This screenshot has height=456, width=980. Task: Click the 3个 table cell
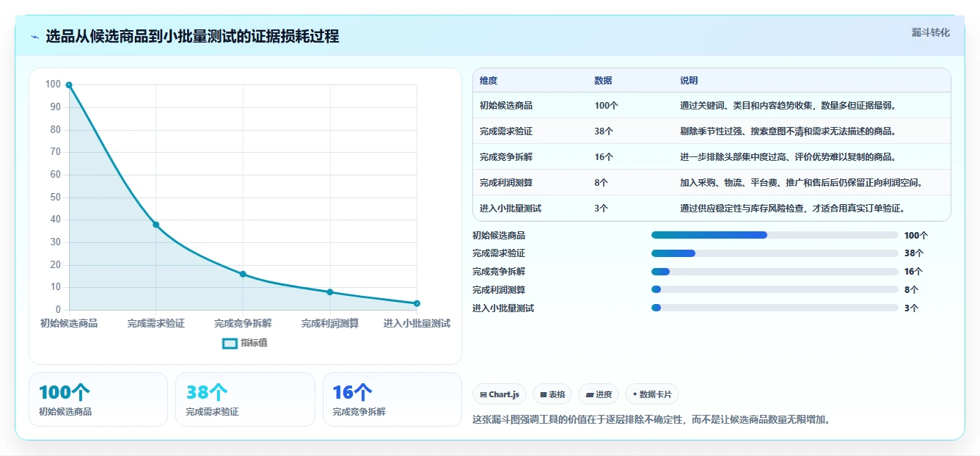click(x=601, y=209)
